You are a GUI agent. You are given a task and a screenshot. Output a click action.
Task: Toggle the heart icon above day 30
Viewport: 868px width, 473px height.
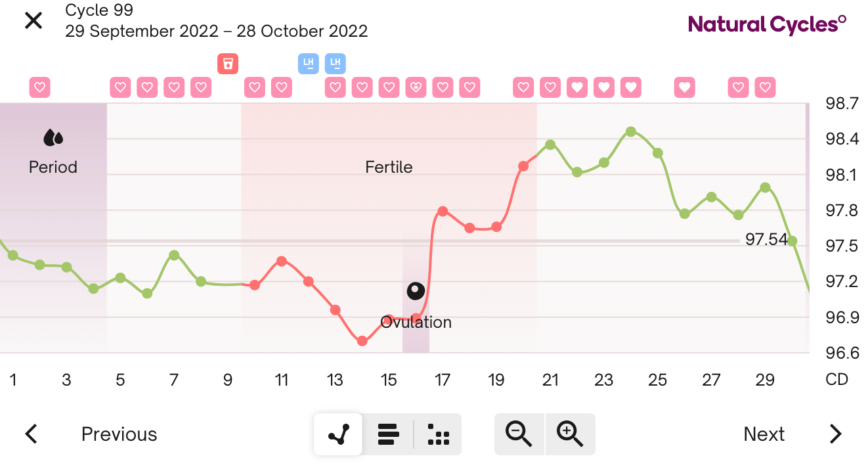click(x=764, y=87)
